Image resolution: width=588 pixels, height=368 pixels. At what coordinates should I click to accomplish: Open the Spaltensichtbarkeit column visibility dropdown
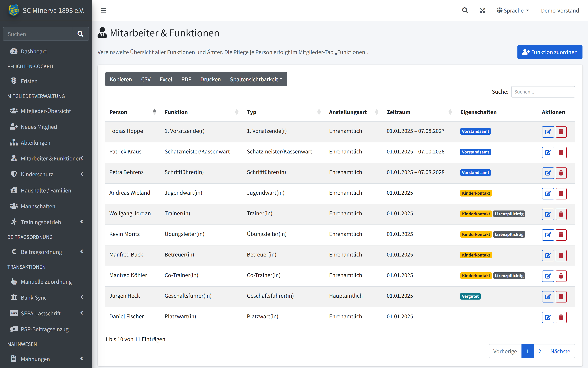(256, 79)
